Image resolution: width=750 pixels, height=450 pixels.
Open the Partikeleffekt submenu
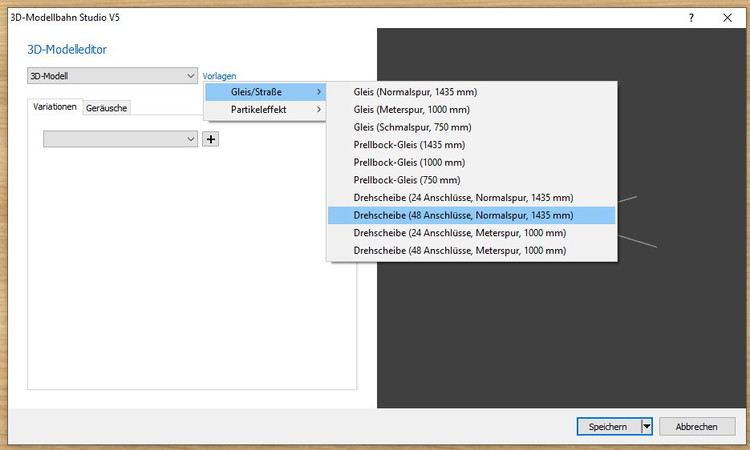(265, 110)
